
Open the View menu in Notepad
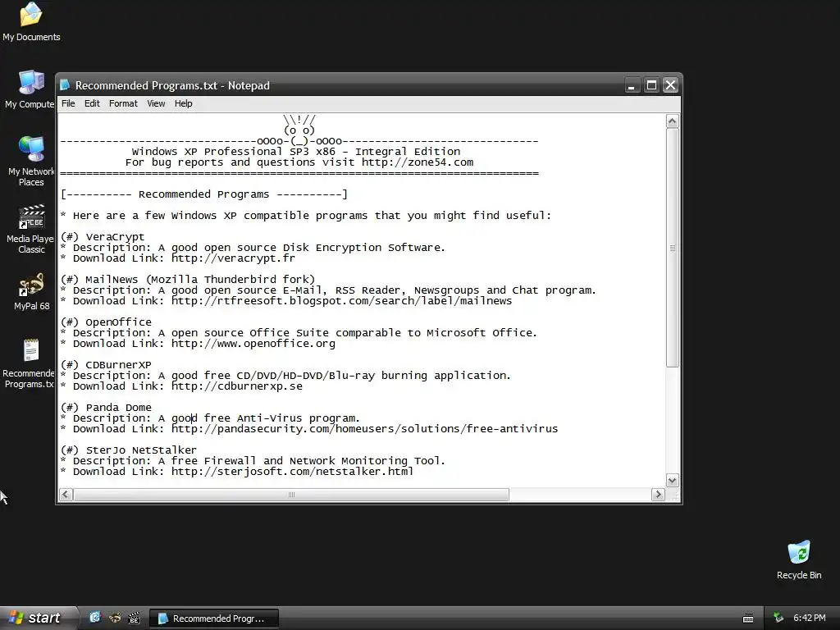tap(156, 103)
